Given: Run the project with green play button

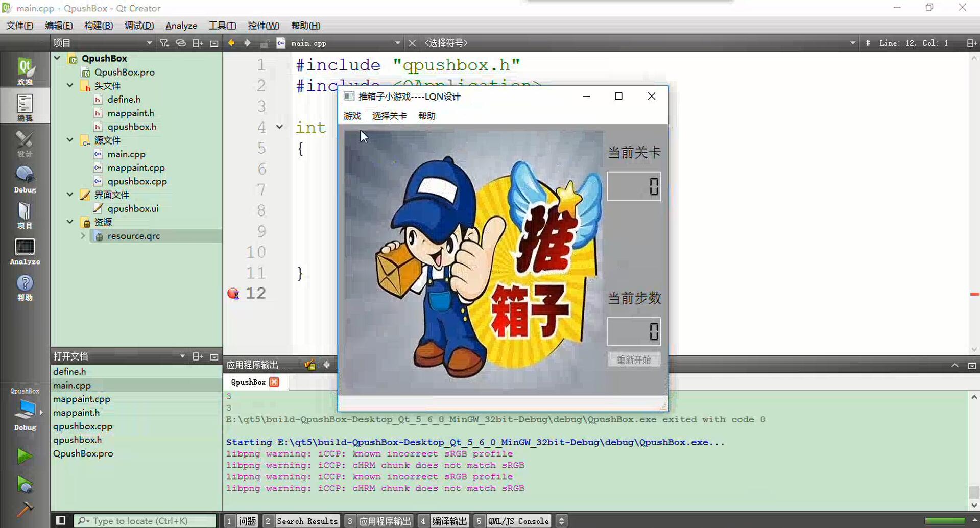Looking at the screenshot, I should [24, 455].
